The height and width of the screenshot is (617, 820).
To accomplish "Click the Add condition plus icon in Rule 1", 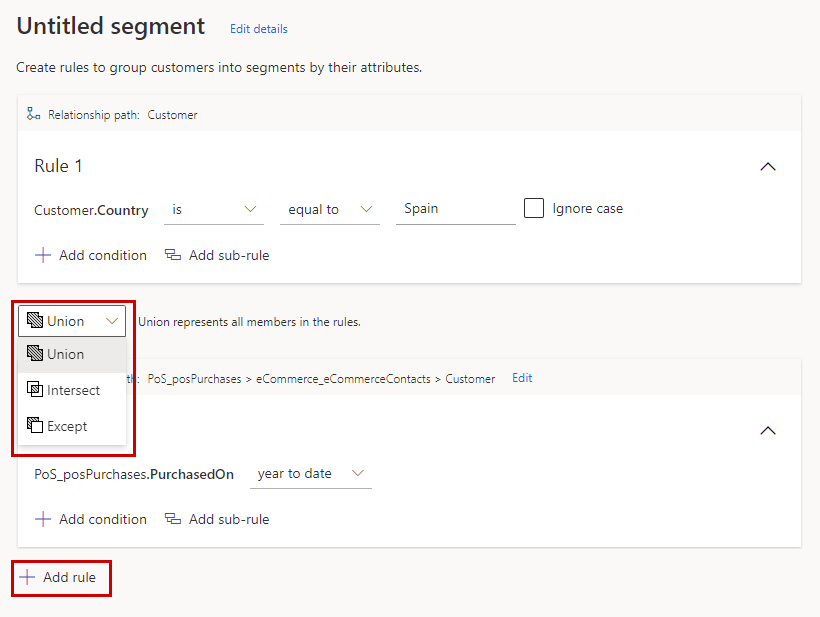I will pyautogui.click(x=43, y=255).
